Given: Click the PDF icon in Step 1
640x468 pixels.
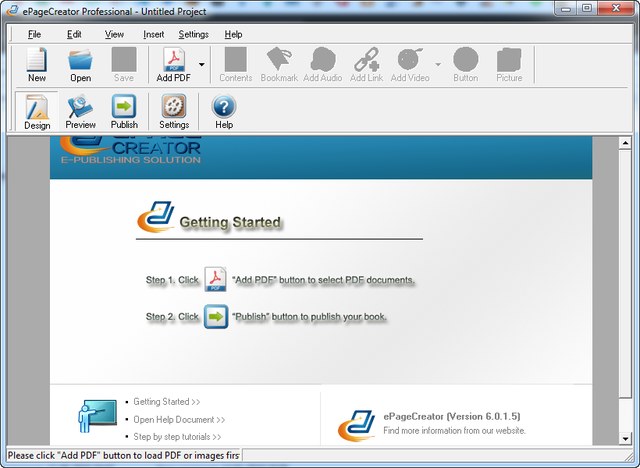Looking at the screenshot, I should pos(215,279).
